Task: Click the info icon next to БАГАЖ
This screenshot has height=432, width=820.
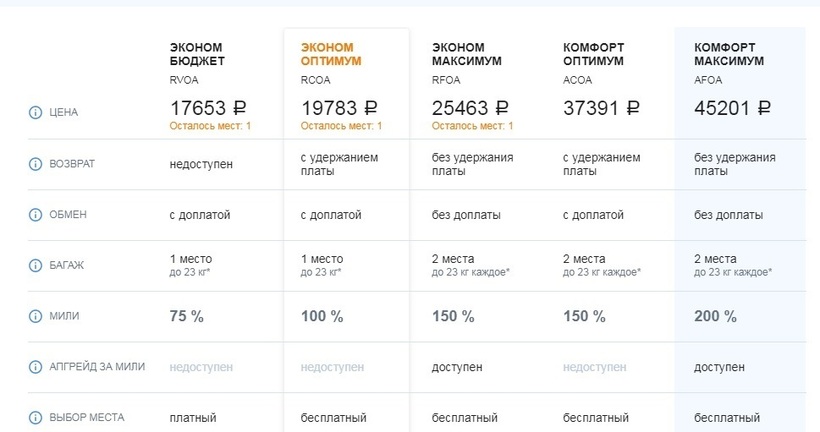Action: [x=35, y=266]
